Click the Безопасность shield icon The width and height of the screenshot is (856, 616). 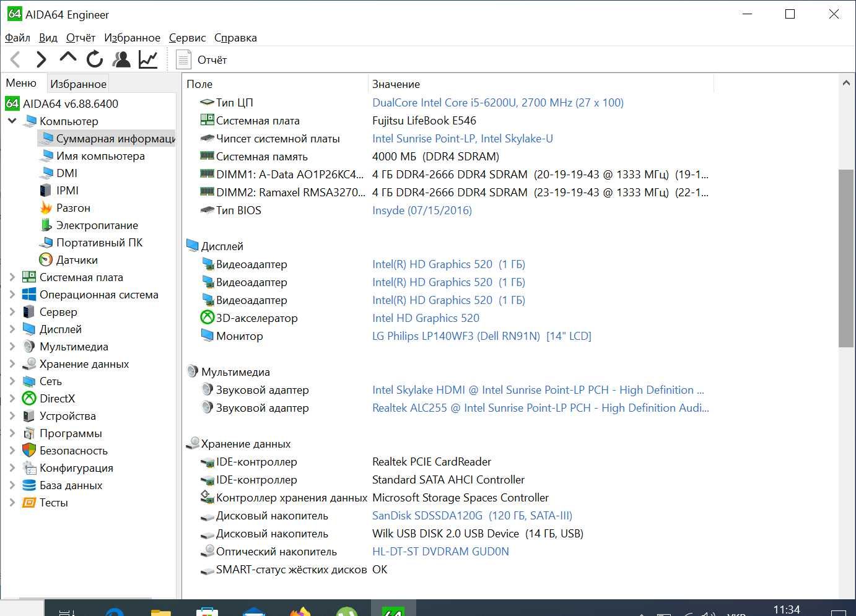[29, 451]
